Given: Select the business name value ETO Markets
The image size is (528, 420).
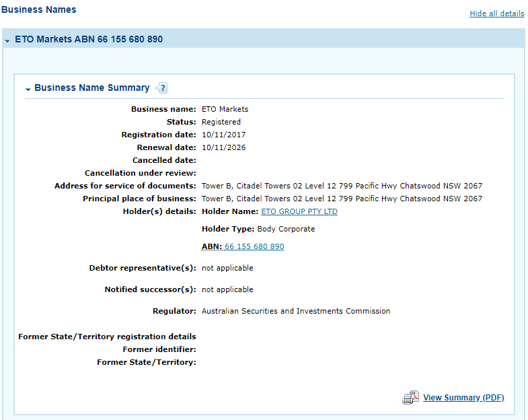Looking at the screenshot, I should coord(225,109).
